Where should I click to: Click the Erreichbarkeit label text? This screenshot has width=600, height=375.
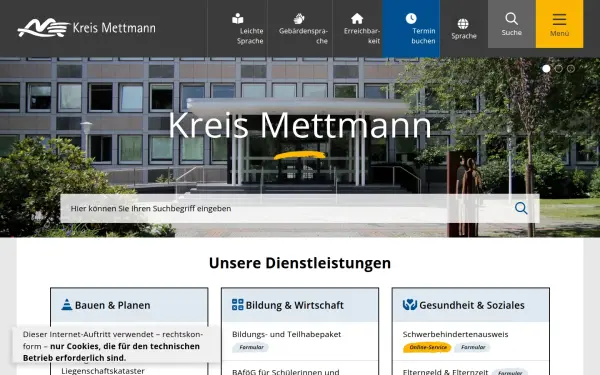[362, 36]
